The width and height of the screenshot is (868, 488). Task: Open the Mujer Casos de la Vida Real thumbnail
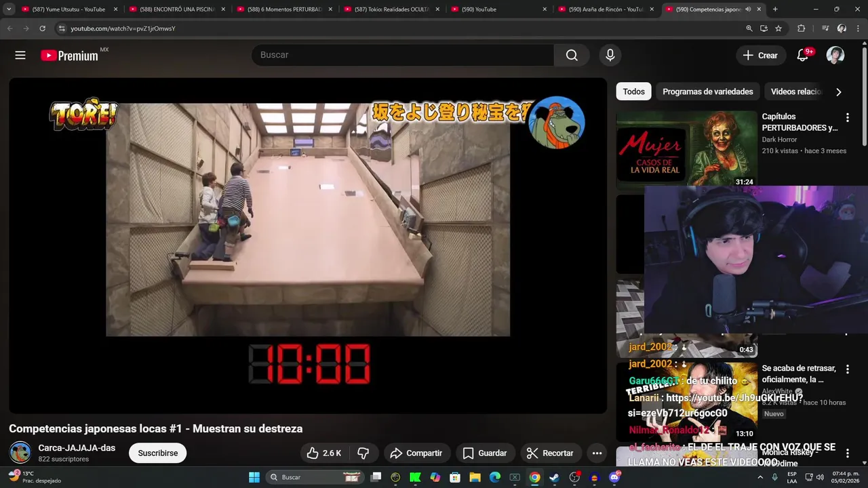coord(686,149)
